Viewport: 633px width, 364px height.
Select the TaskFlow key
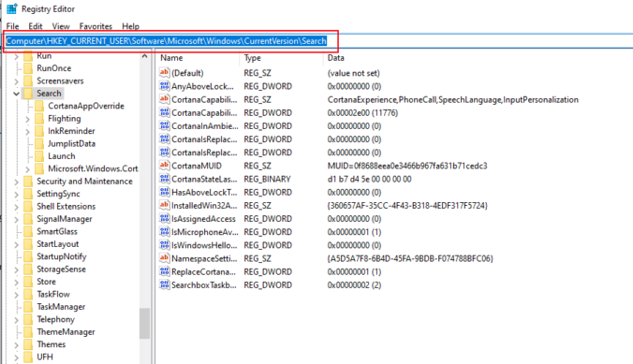click(x=53, y=294)
